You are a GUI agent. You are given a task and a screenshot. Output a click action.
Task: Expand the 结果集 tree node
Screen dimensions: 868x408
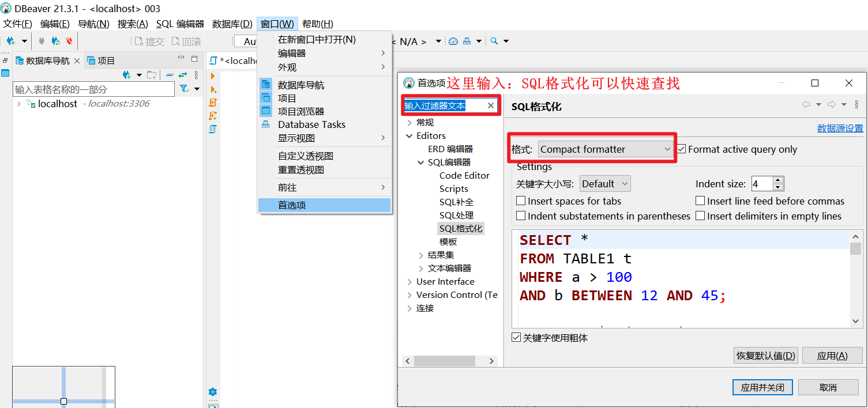point(421,255)
